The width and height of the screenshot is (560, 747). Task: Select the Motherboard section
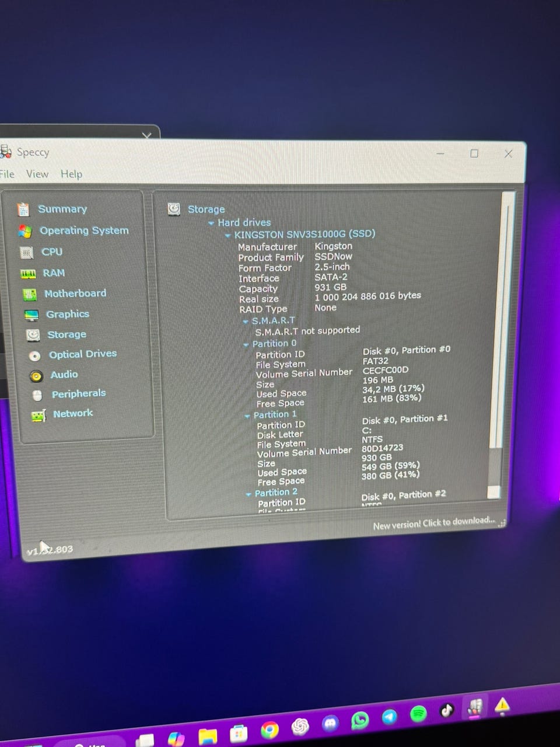(75, 294)
